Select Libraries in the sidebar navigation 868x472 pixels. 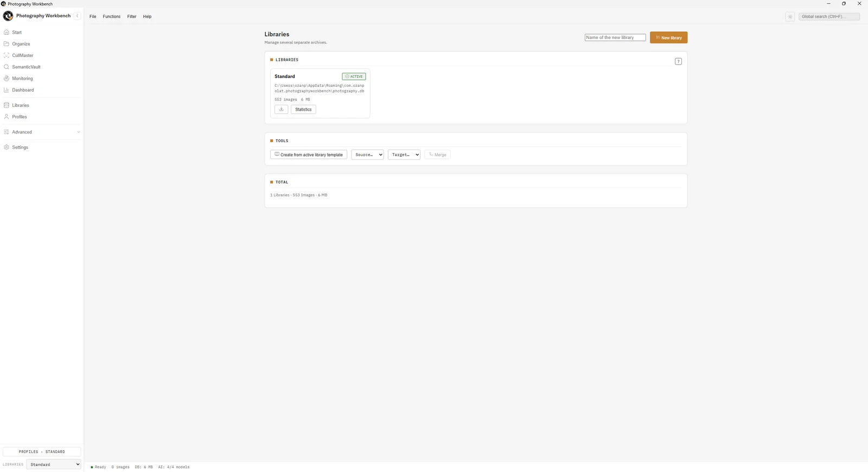coord(42,105)
